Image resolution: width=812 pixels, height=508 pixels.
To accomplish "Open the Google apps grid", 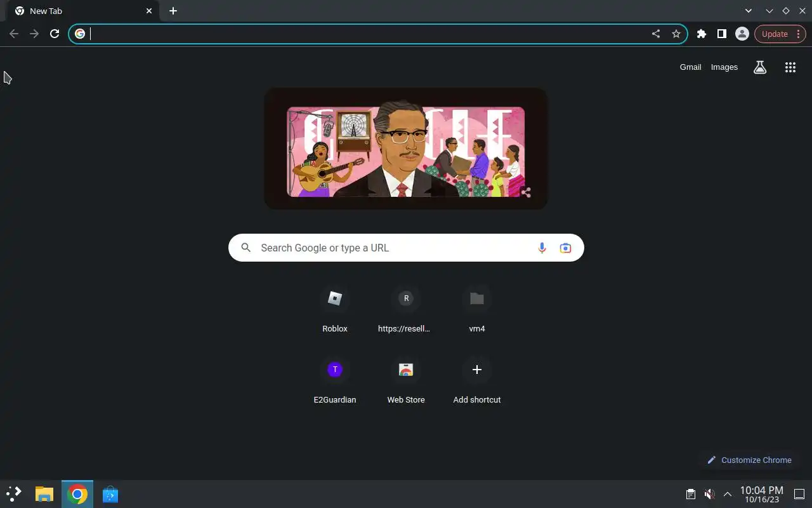I will point(790,67).
